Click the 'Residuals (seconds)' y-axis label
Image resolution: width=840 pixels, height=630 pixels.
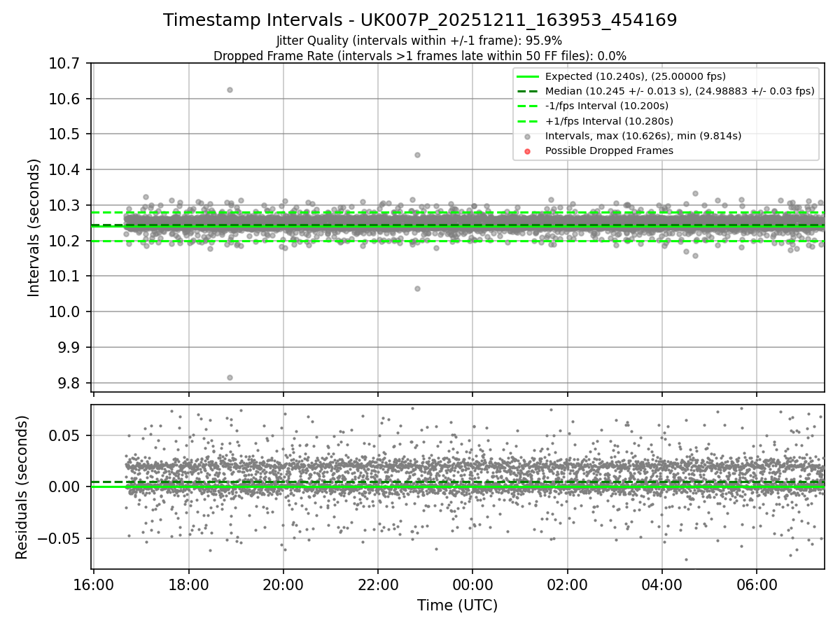tap(22, 487)
